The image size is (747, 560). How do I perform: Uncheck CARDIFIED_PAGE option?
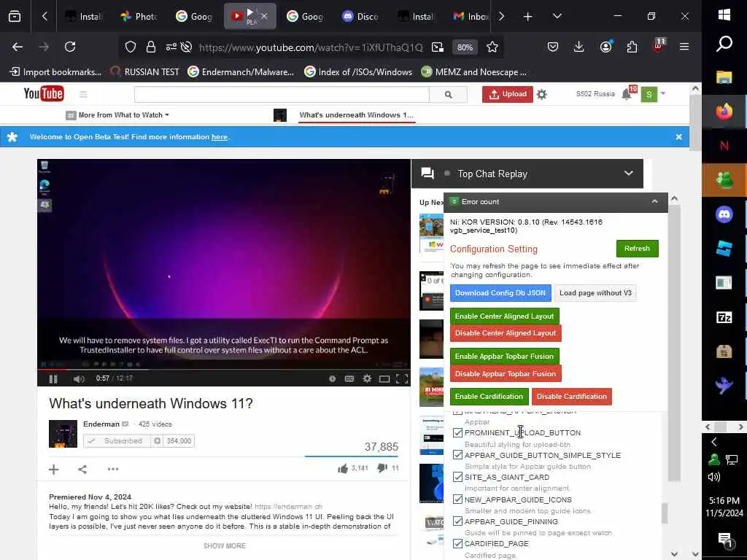click(x=457, y=543)
